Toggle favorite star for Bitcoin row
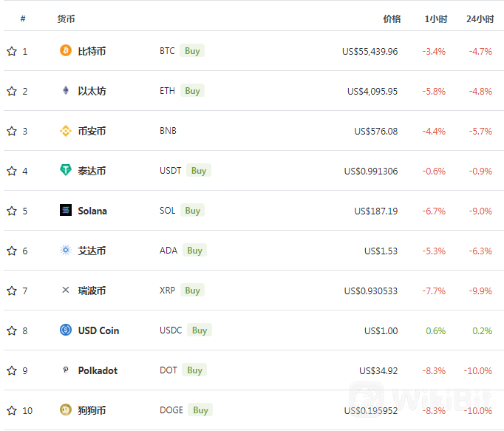Screen dimensions: 504x431 (x=12, y=51)
